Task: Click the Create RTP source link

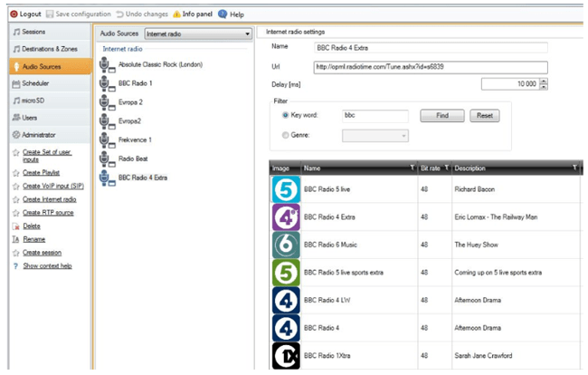Action: [x=48, y=213]
